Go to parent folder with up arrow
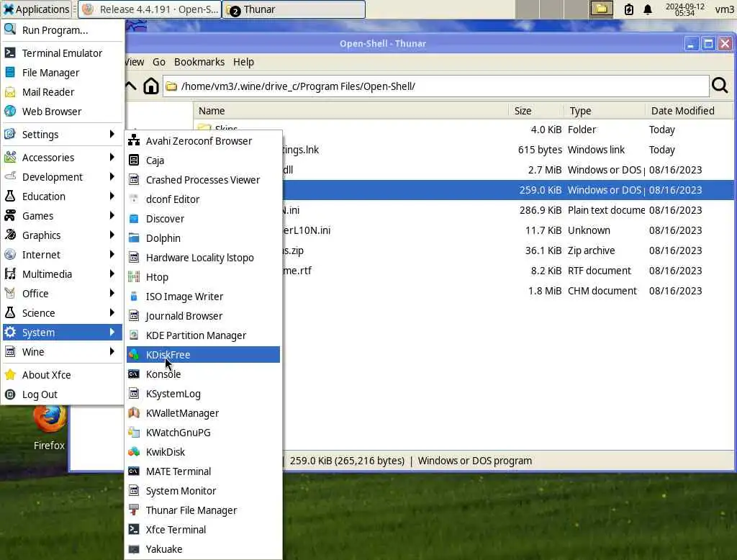The image size is (737, 560). coord(131,86)
